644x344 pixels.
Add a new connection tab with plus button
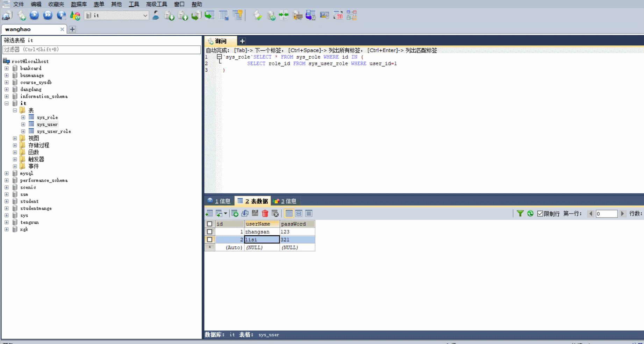(72, 29)
